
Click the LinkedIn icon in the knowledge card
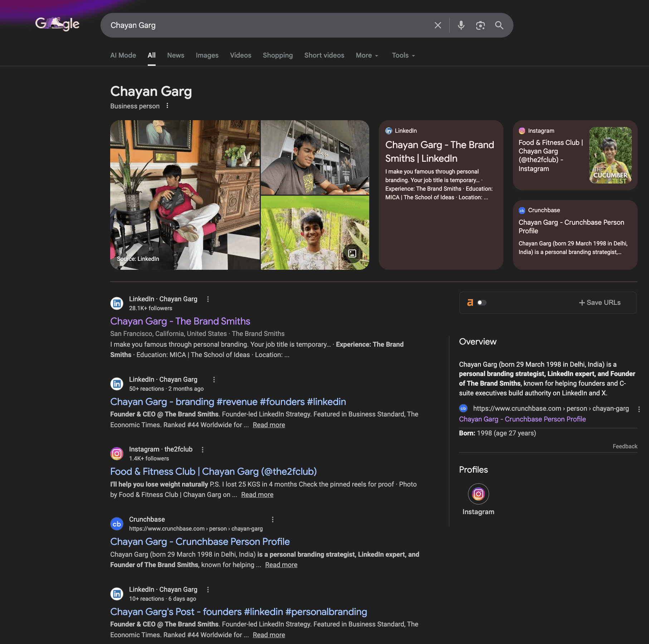pos(389,131)
